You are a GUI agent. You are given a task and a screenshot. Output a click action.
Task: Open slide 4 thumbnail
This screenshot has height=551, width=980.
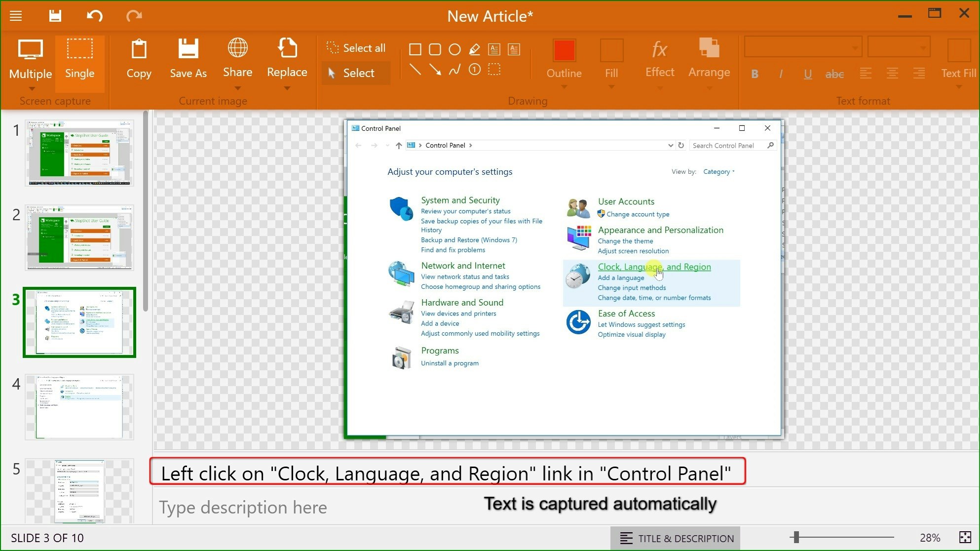(x=79, y=407)
